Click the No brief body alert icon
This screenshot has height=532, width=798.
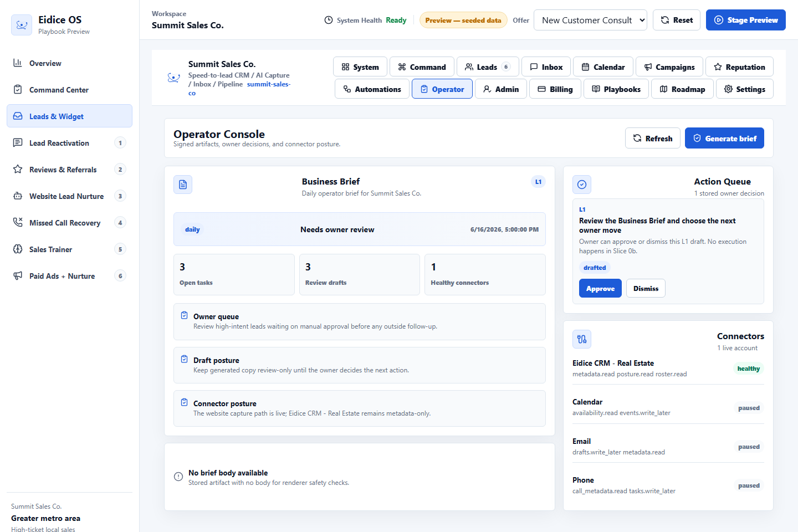click(x=178, y=477)
